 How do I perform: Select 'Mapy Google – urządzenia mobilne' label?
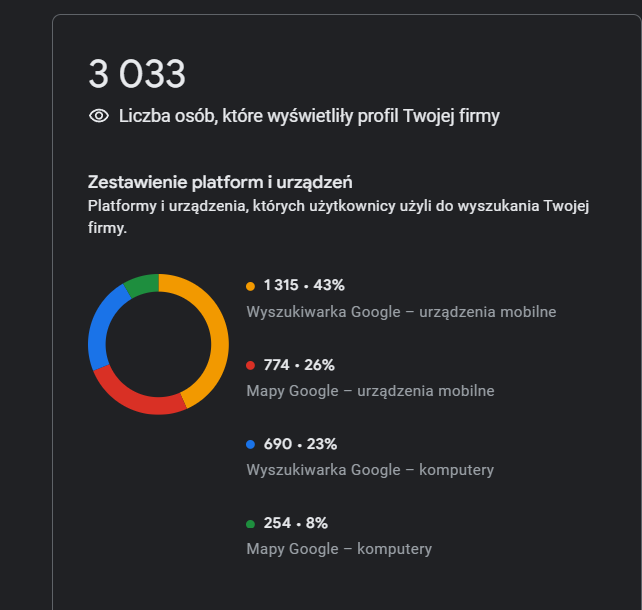click(370, 391)
